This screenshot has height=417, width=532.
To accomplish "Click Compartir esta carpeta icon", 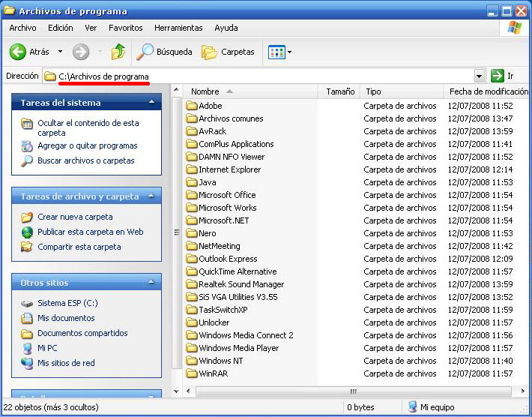I will 27,247.
